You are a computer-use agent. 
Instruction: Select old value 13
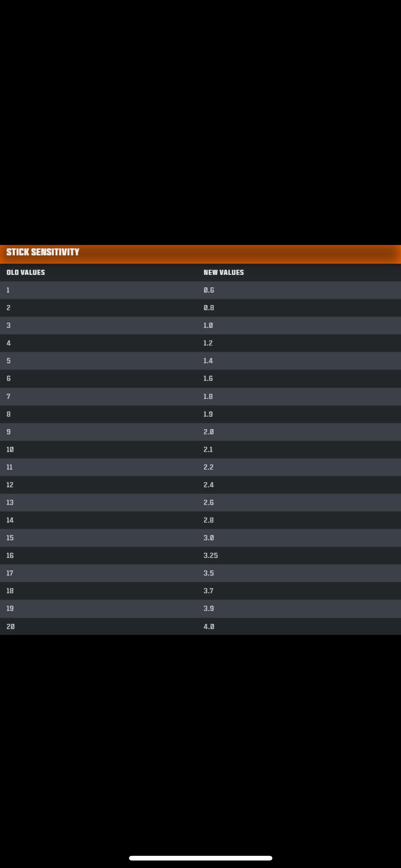(10, 502)
